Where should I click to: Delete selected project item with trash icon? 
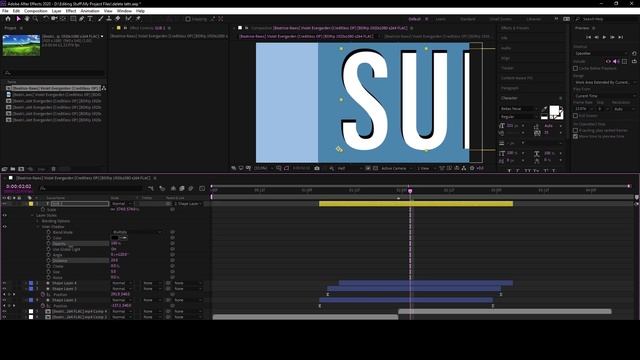click(53, 169)
